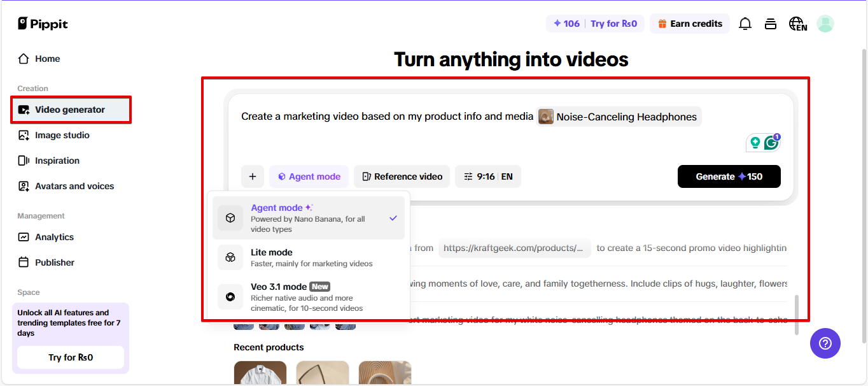Click the plus icon to add media
Viewport: 868px width, 386px height.
[253, 176]
